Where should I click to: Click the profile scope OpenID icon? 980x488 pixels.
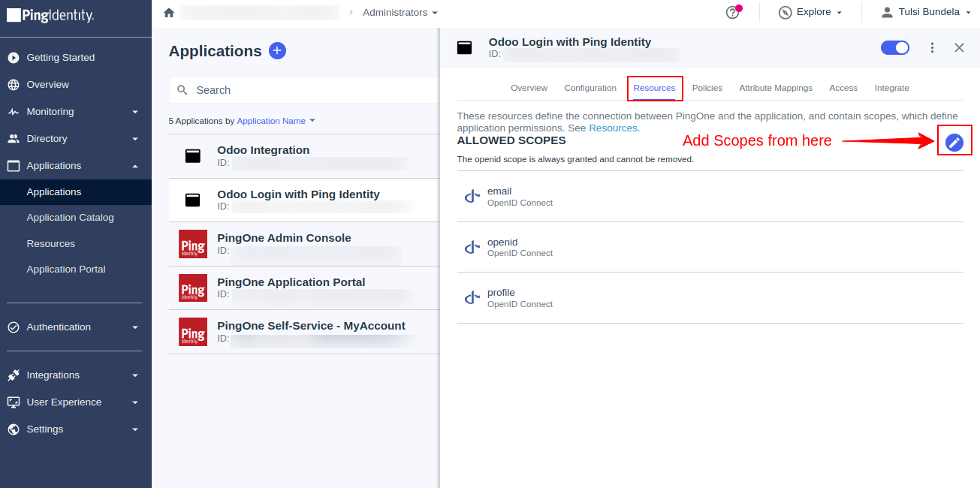(x=472, y=298)
